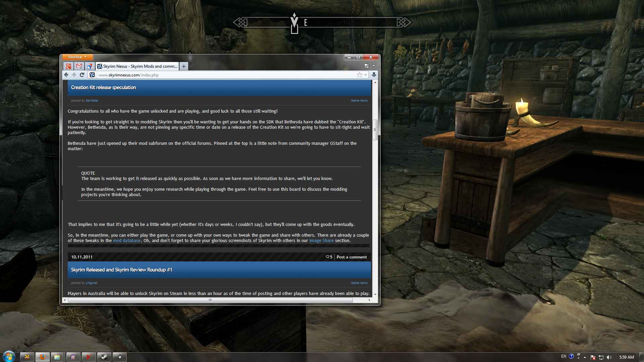Follow the mod database link
Image resolution: width=644 pixels, height=362 pixels.
(x=126, y=241)
